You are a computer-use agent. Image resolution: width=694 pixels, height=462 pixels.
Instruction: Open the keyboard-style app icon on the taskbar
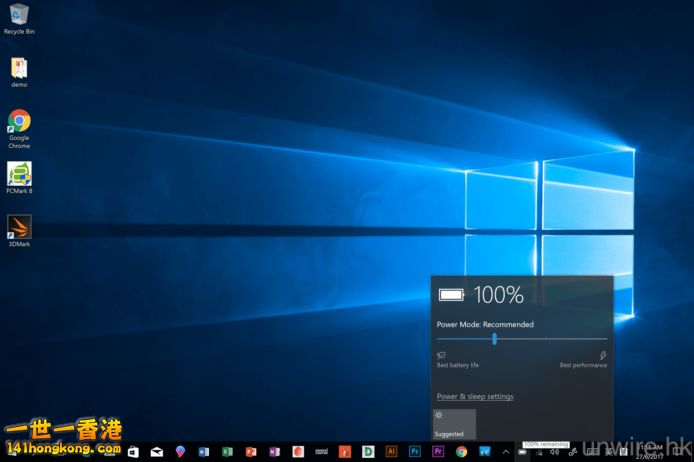[x=321, y=451]
